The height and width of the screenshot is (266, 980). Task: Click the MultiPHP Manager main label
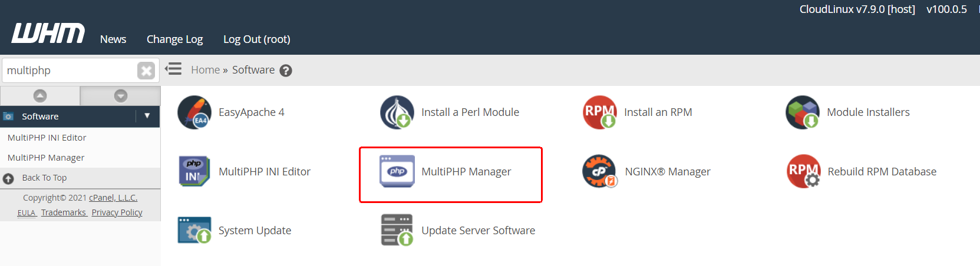tap(466, 172)
